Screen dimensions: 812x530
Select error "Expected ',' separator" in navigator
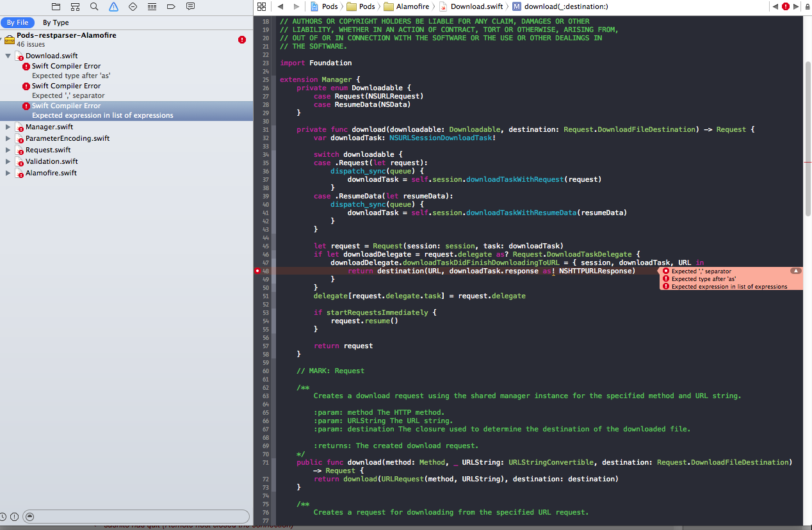(x=127, y=90)
